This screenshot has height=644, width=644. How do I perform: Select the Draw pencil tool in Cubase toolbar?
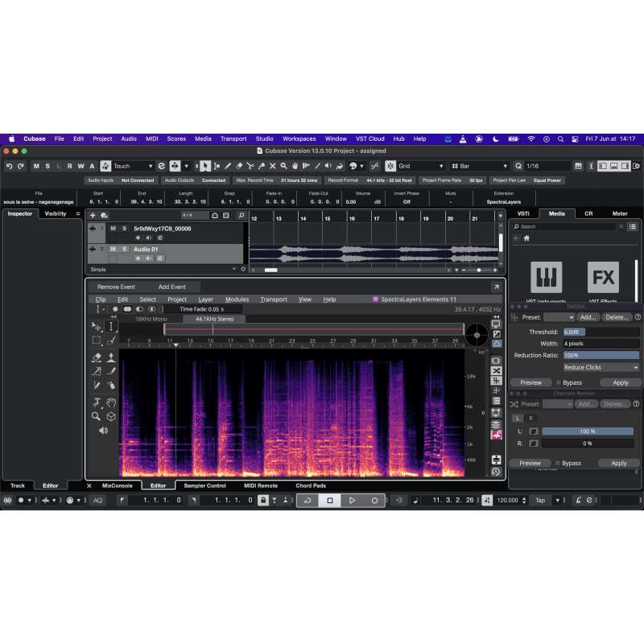pyautogui.click(x=228, y=166)
